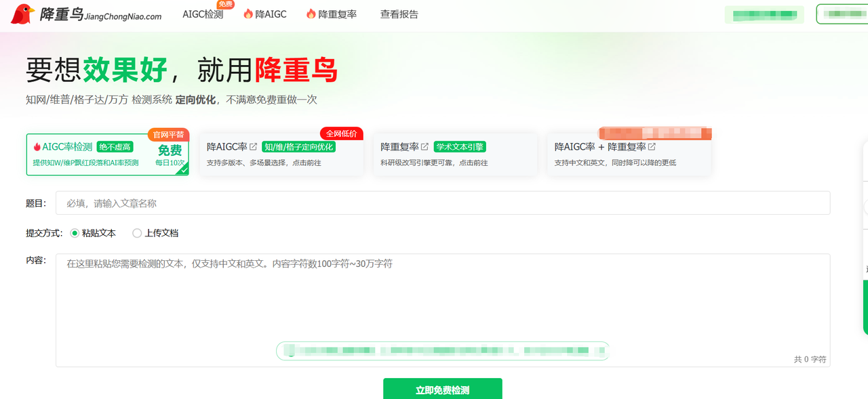Click the 支持多版本、多场景选择，点击前往 description
Image resolution: width=868 pixels, height=399 pixels.
(264, 163)
